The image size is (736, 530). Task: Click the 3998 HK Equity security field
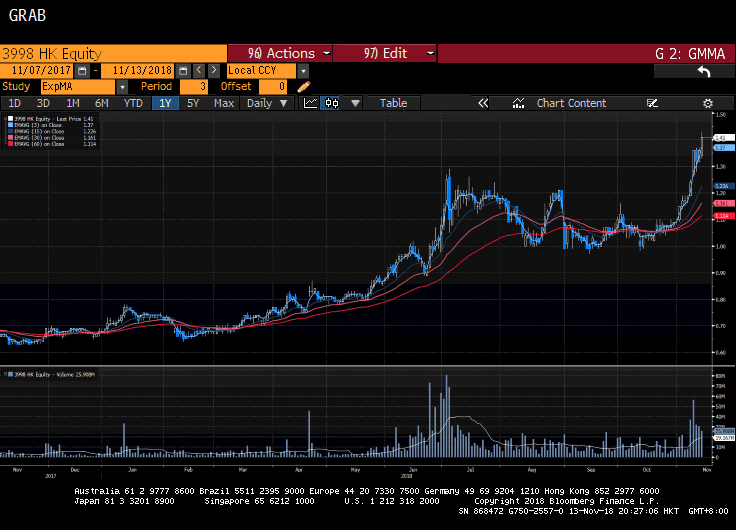click(x=113, y=53)
